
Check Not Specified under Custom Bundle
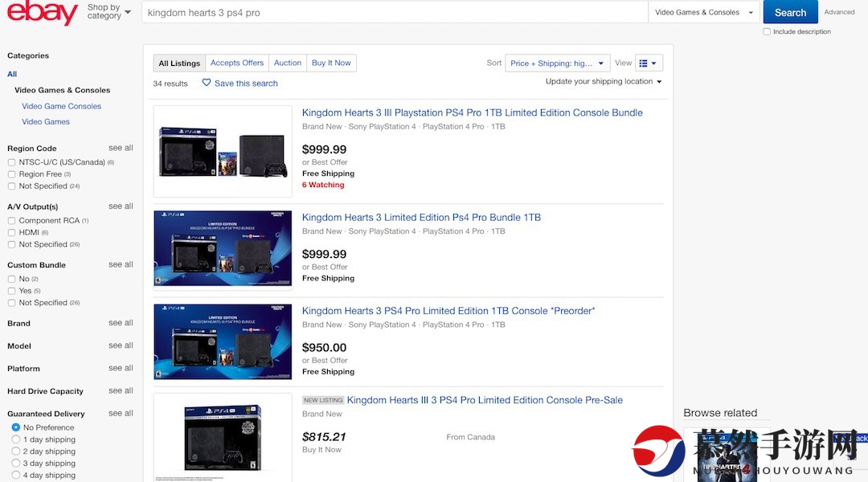click(x=11, y=303)
